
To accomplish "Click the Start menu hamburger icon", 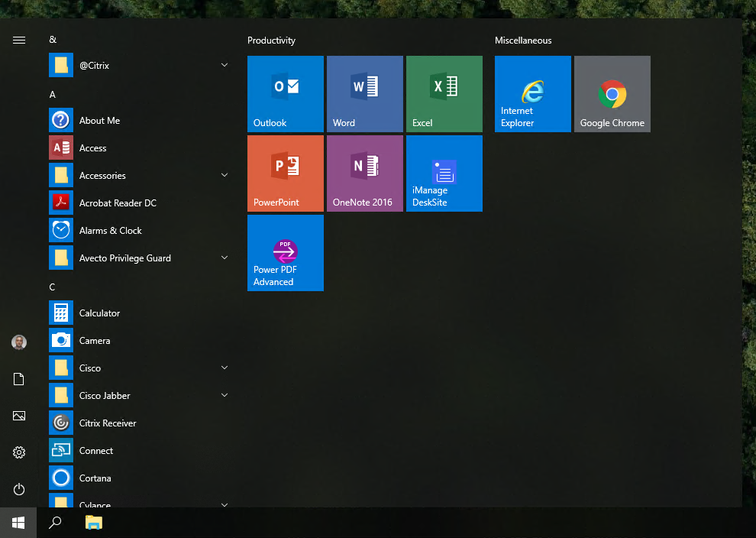I will point(19,40).
